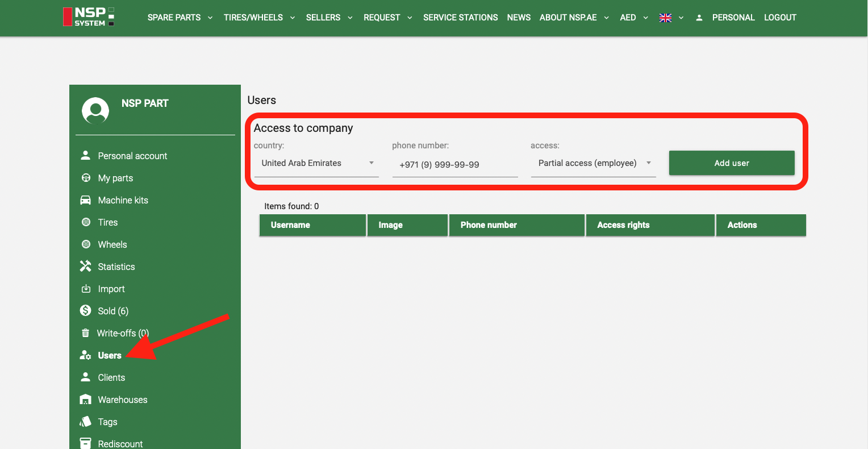Click the dollar icon beside Sold
This screenshot has height=449, width=868.
coord(86,311)
